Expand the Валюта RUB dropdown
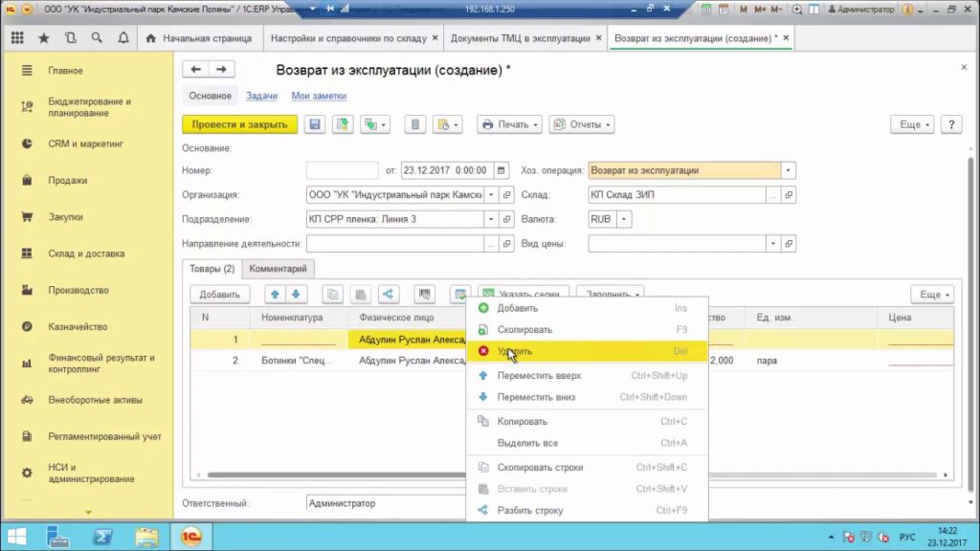This screenshot has height=551, width=980. [x=624, y=219]
